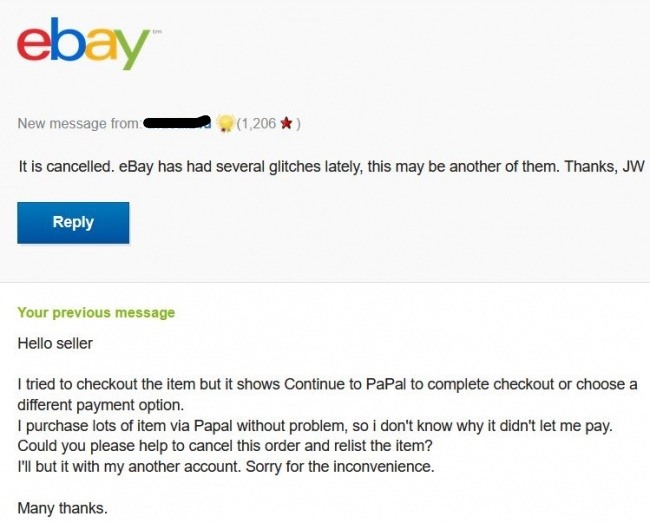
Task: Click the blue Reply button
Action: point(73,223)
